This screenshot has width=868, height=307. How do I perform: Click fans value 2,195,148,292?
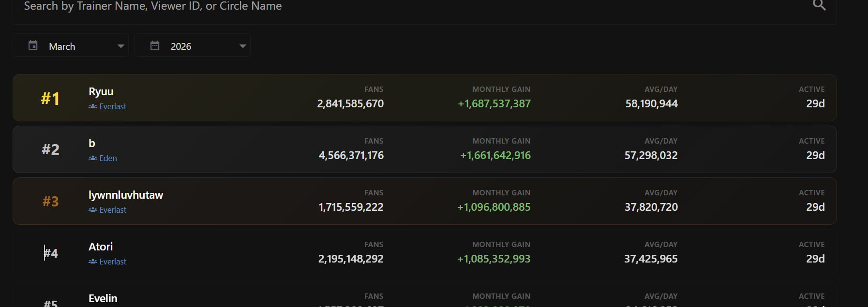coord(351,259)
